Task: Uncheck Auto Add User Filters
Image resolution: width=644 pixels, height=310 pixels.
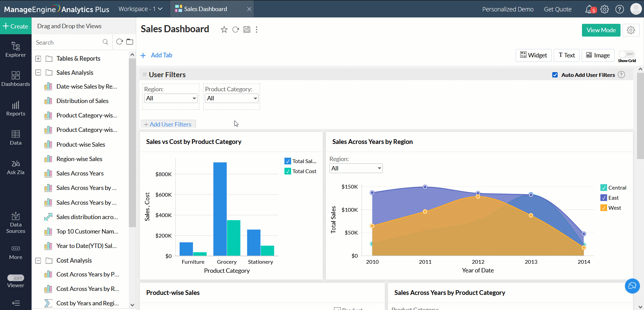Action: tap(555, 75)
